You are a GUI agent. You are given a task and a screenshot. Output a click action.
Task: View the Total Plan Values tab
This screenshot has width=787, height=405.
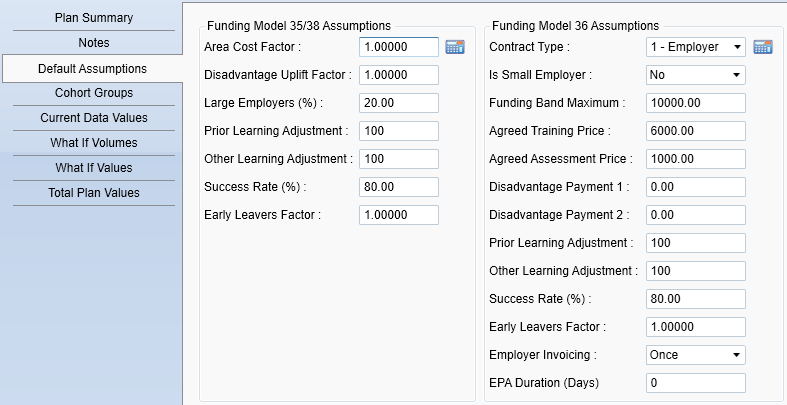94,193
